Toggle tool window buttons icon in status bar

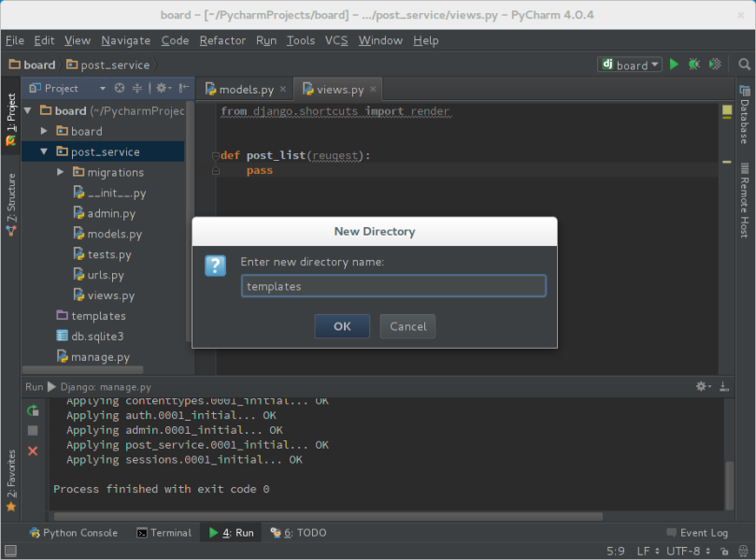(10, 551)
